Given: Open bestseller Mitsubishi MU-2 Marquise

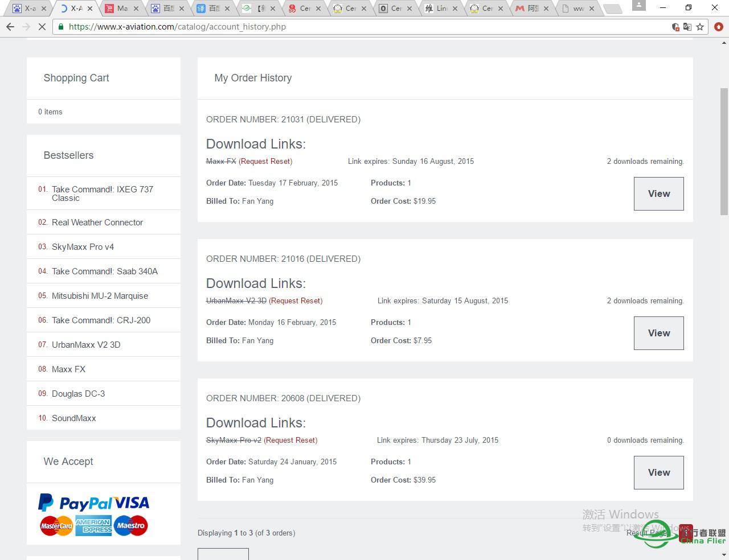Looking at the screenshot, I should [x=100, y=296].
